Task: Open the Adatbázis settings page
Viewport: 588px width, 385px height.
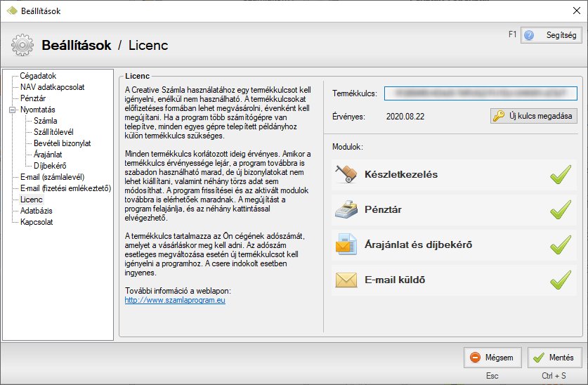Action: point(37,211)
